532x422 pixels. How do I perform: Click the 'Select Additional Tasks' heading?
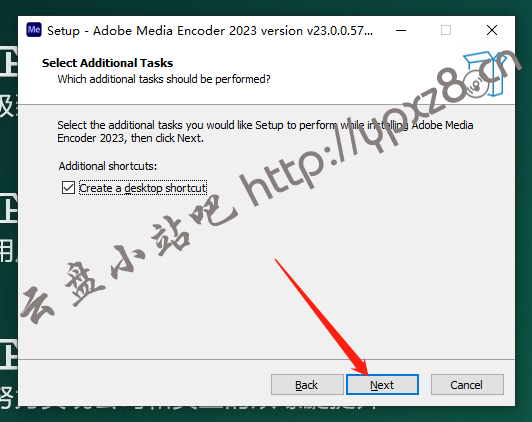click(107, 63)
